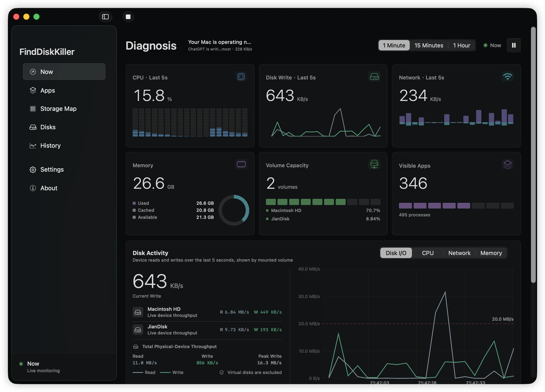545x392 pixels.
Task: Switch activity chart to Memory tab
Action: tap(491, 253)
